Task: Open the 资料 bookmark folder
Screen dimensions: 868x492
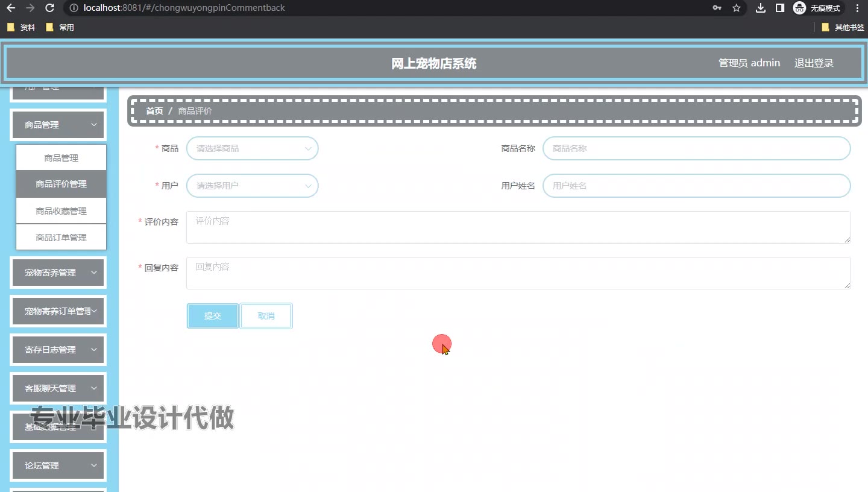Action: (x=21, y=27)
